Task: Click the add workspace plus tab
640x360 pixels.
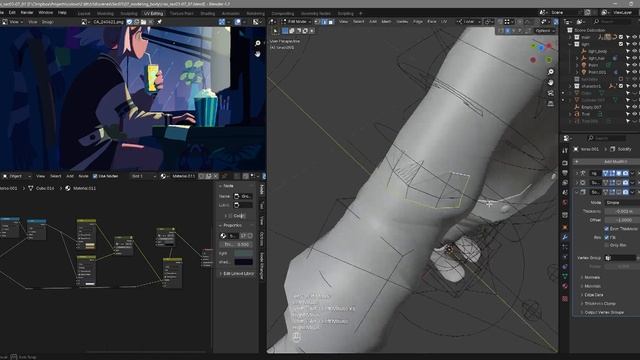Action: tap(360, 13)
